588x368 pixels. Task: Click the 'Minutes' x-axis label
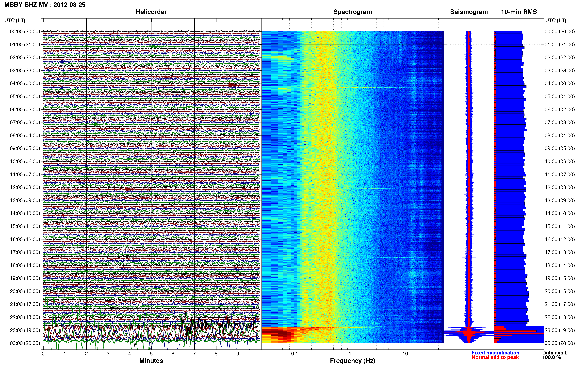[x=151, y=361]
